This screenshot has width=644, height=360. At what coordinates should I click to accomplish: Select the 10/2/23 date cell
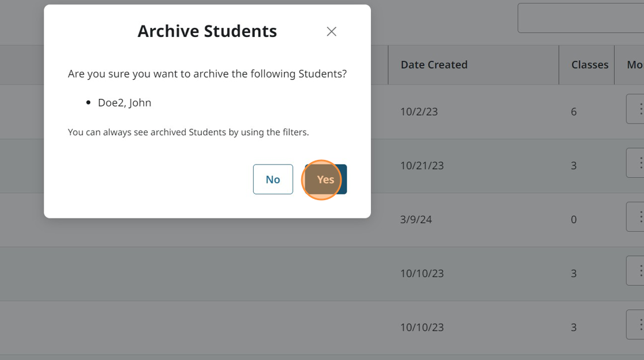click(419, 112)
